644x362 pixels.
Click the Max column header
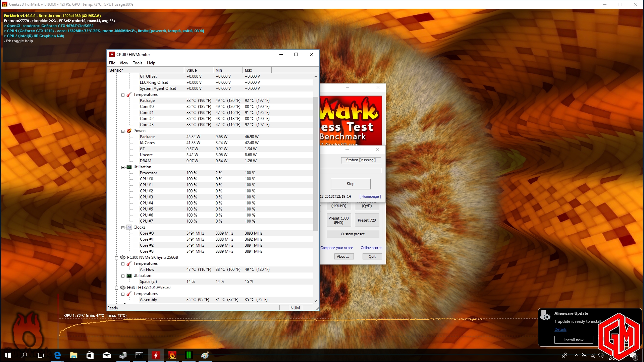pyautogui.click(x=257, y=70)
